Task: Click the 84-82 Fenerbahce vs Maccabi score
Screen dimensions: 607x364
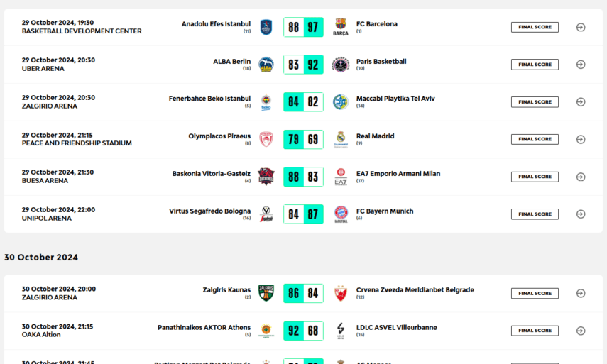Action: 303,102
